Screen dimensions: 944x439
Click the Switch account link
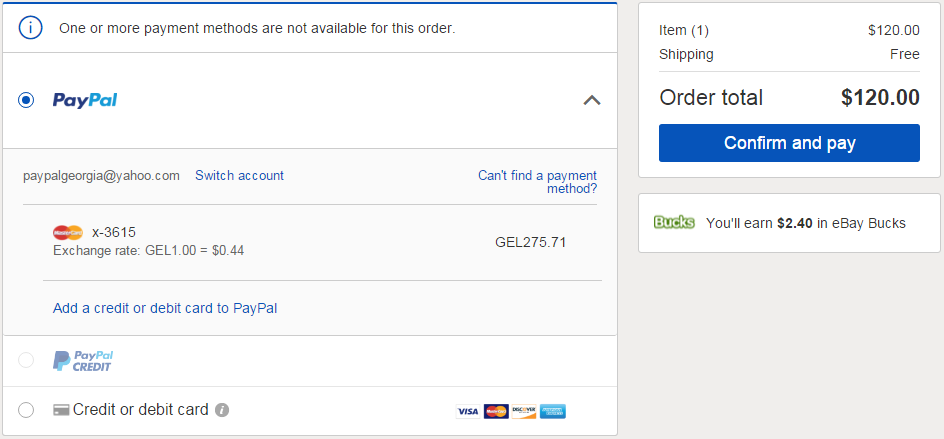239,175
